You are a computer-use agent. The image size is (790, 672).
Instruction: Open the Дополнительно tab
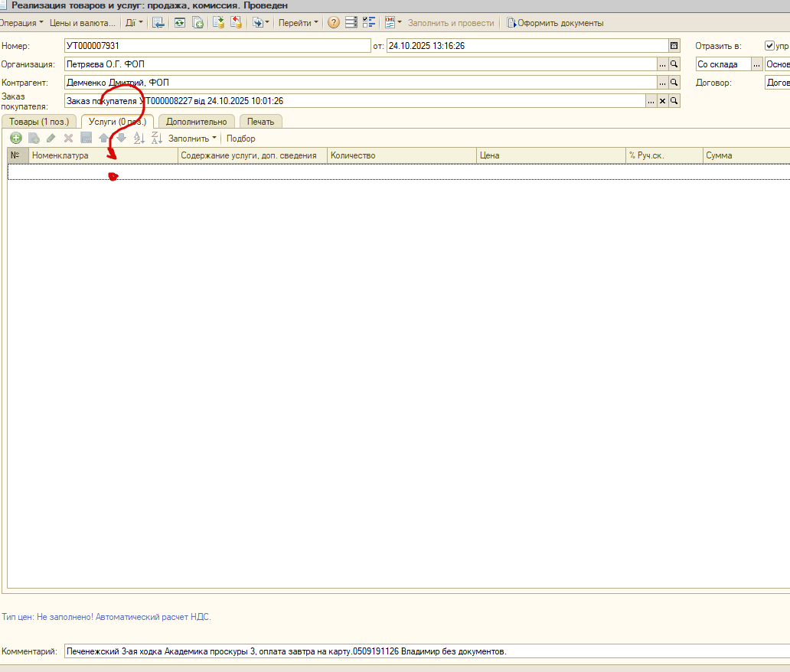197,122
